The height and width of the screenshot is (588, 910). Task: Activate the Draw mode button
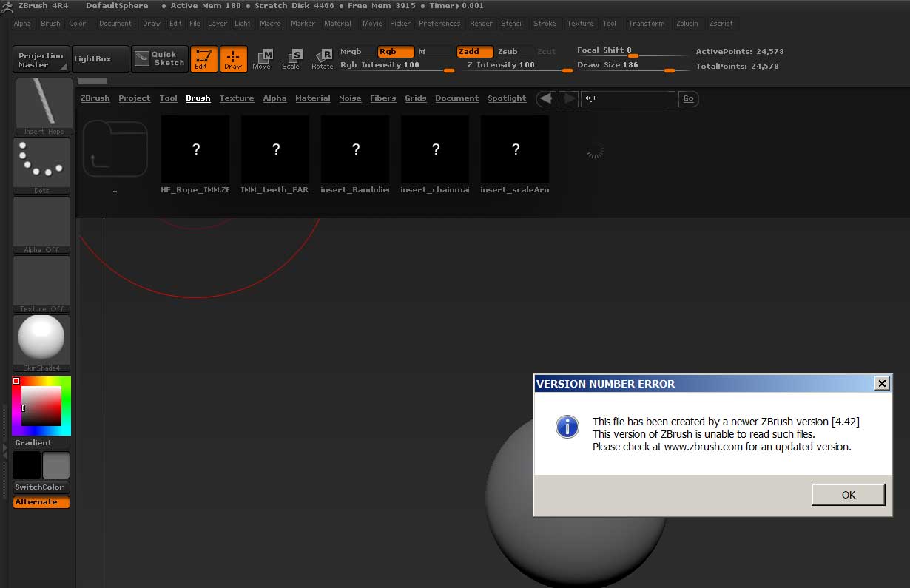(x=233, y=59)
